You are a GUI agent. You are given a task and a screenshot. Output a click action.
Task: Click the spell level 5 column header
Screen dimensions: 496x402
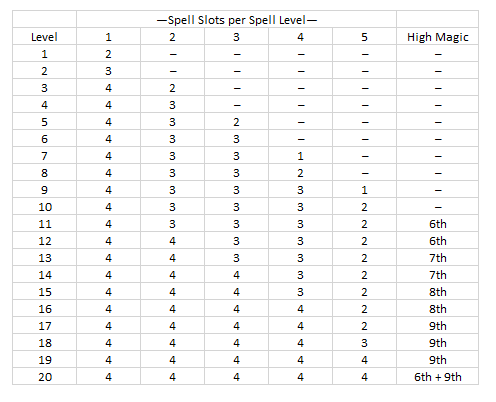coord(364,37)
